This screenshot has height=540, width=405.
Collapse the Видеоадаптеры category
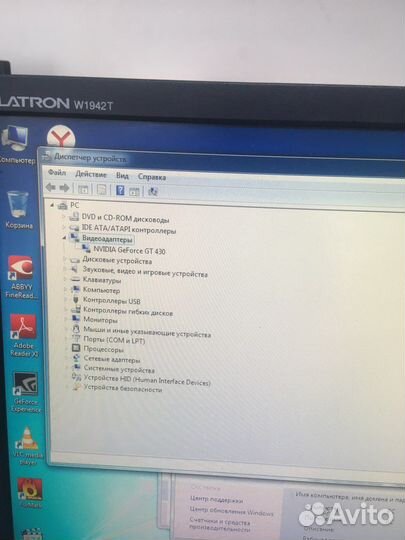tap(65, 238)
